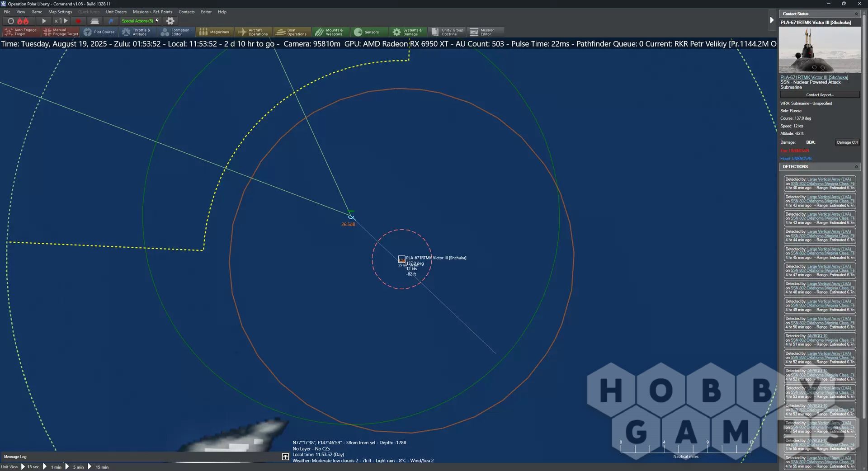
Task: Open the Game menu
Action: [37, 12]
